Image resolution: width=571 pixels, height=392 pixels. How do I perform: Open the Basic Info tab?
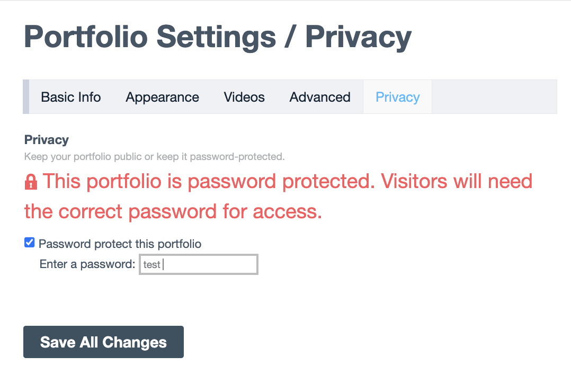point(71,97)
